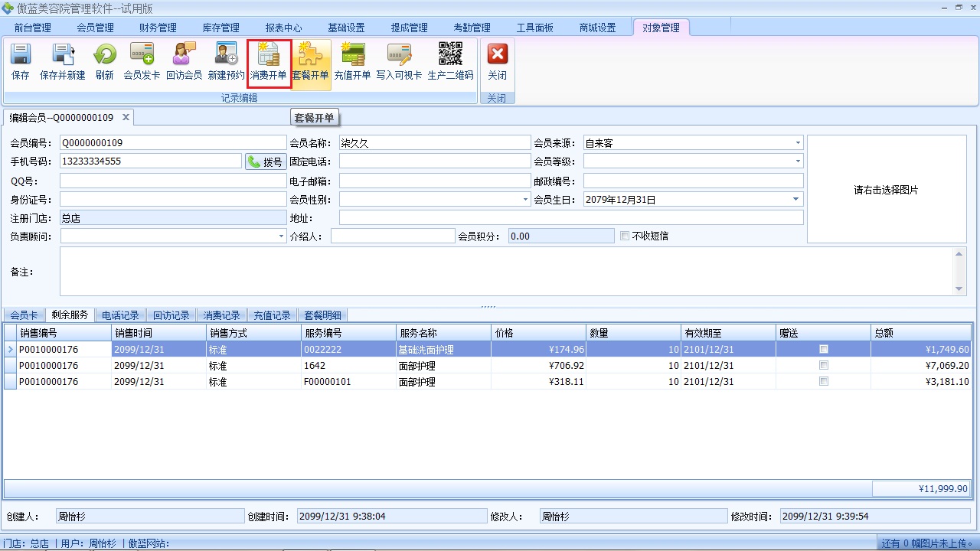Enable the 不收短信 checkbox

pyautogui.click(x=625, y=236)
